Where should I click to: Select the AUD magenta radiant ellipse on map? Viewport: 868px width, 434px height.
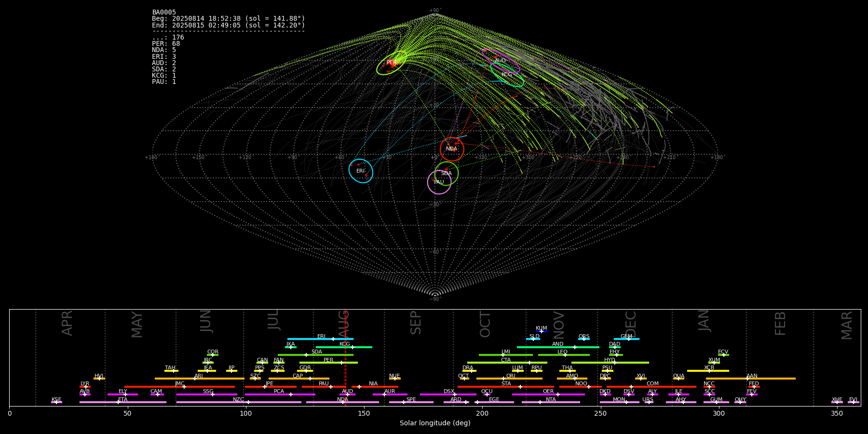pyautogui.click(x=501, y=61)
